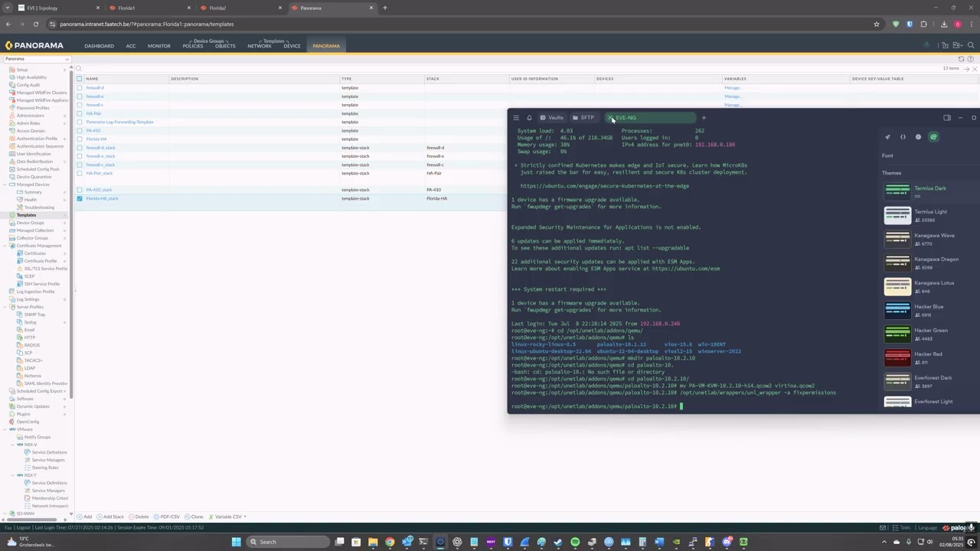Click the Windows taskbar Search box
The width and height of the screenshot is (980, 551).
tap(287, 542)
